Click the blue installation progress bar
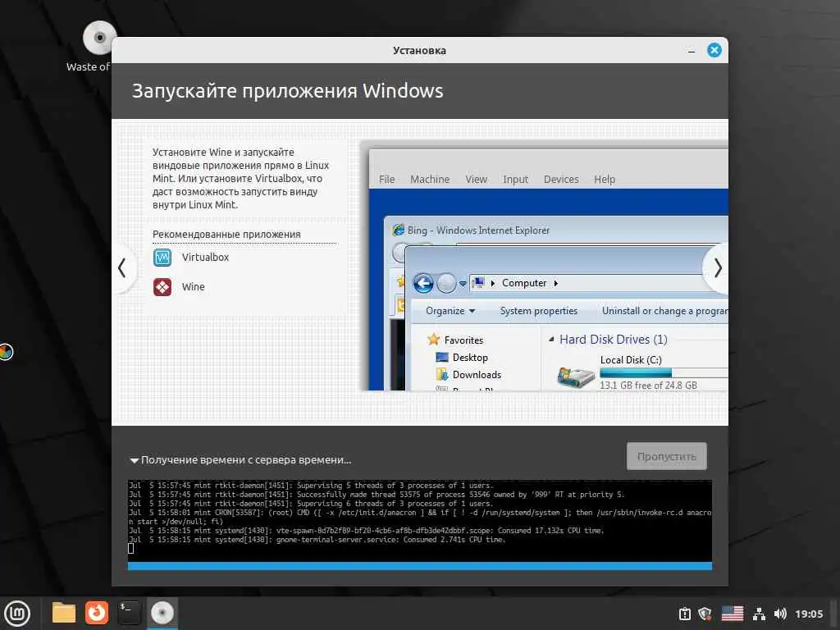This screenshot has width=840, height=630. (420, 566)
